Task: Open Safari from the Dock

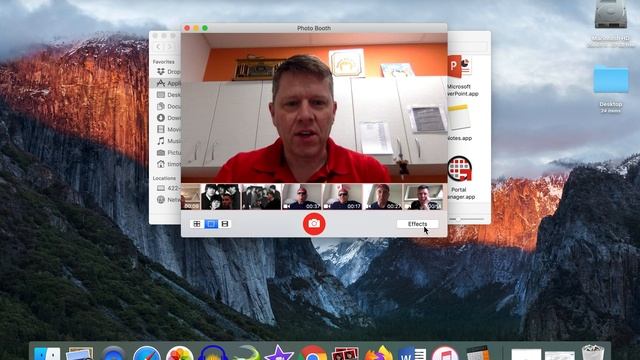Action: pyautogui.click(x=147, y=353)
